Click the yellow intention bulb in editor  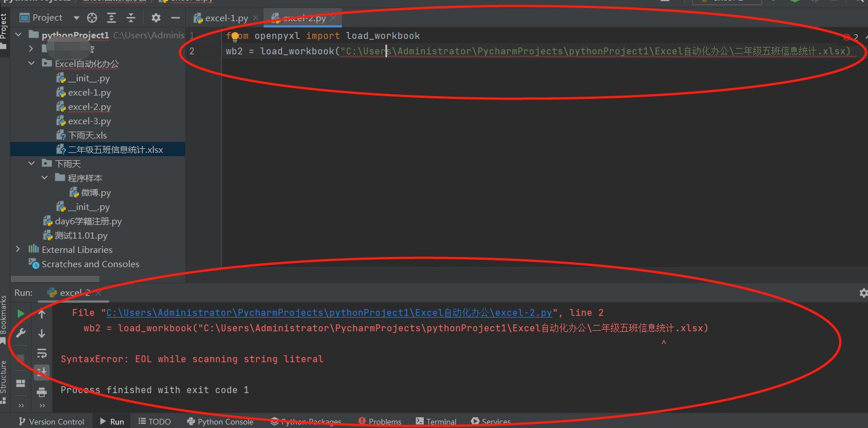(x=234, y=37)
